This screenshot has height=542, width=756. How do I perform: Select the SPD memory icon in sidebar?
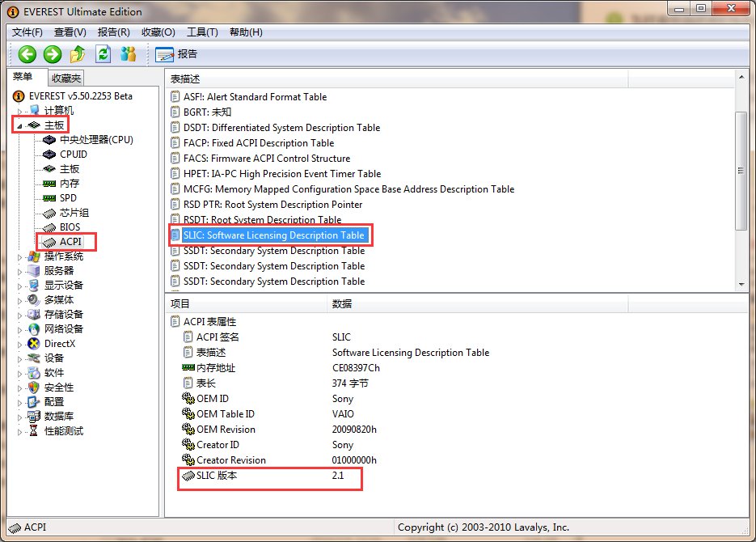click(x=49, y=197)
